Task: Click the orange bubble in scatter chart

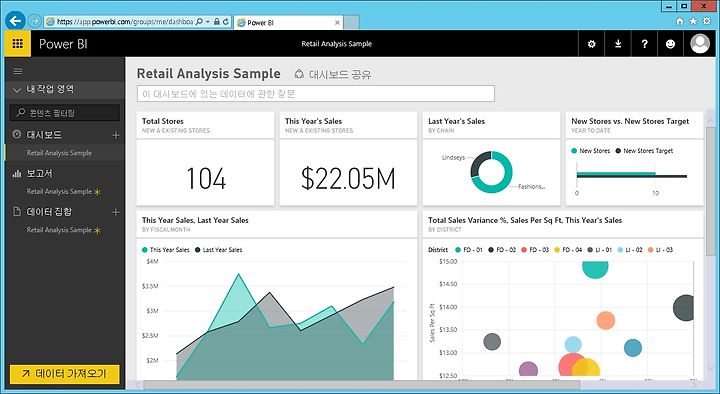Action: pyautogui.click(x=606, y=321)
